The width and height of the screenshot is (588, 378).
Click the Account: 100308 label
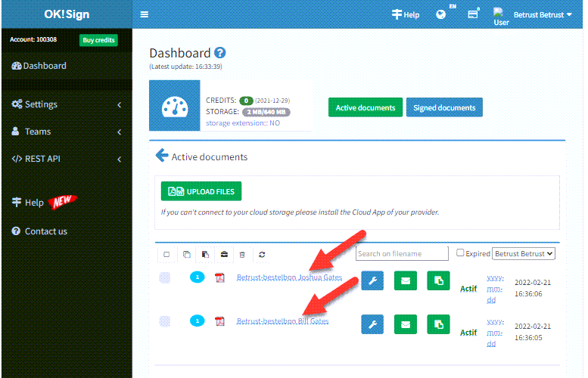(x=33, y=39)
